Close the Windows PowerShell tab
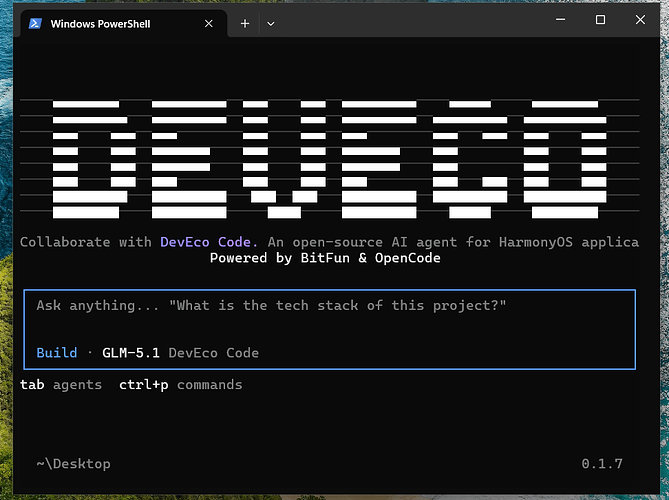The height and width of the screenshot is (500, 669). click(209, 24)
